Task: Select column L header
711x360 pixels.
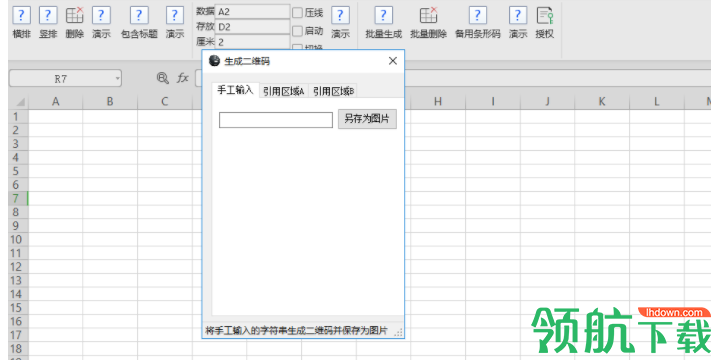Action: point(657,102)
